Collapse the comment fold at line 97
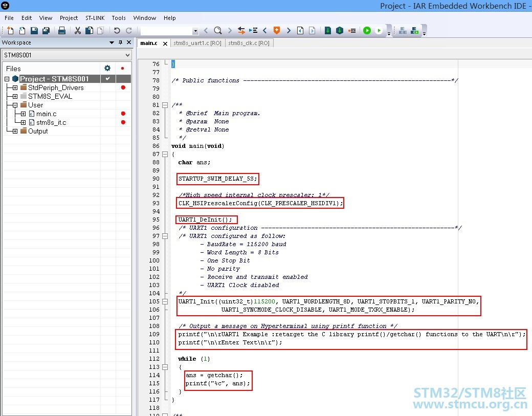The image size is (532, 416). point(165,236)
